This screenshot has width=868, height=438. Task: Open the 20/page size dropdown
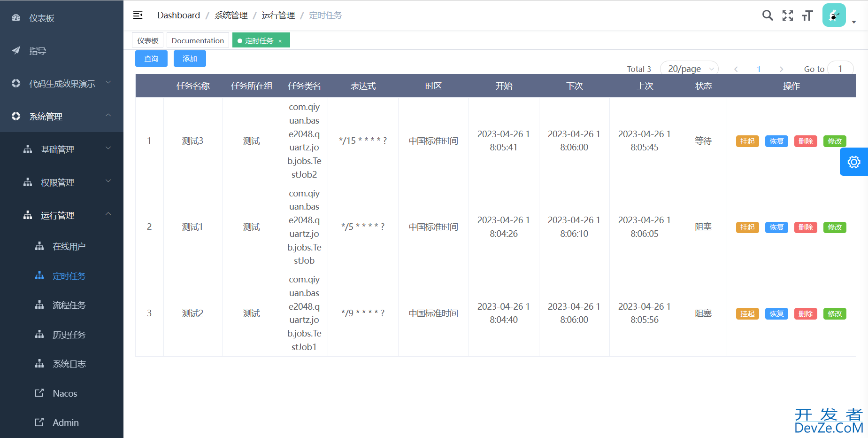689,69
